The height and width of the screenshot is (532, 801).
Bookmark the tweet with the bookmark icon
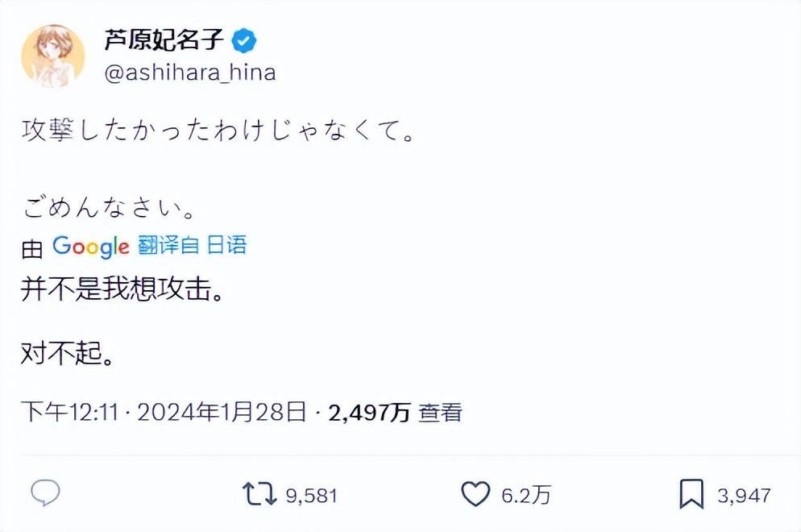click(x=691, y=493)
